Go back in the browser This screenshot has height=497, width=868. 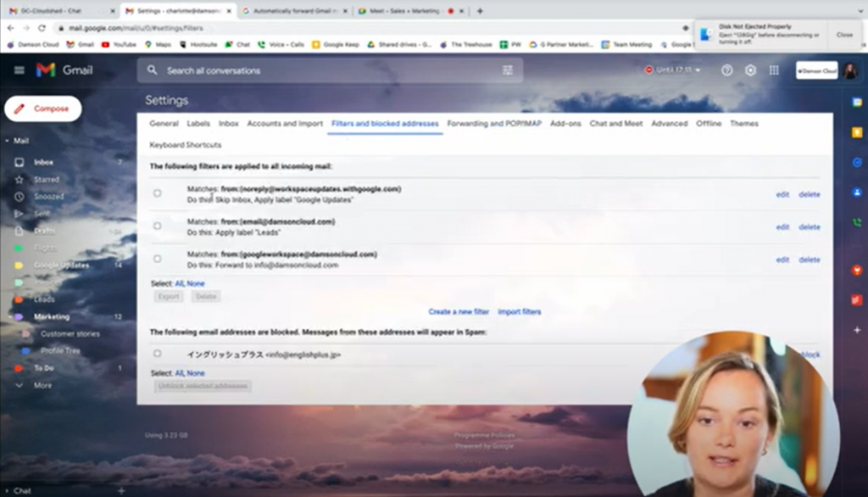[x=10, y=28]
